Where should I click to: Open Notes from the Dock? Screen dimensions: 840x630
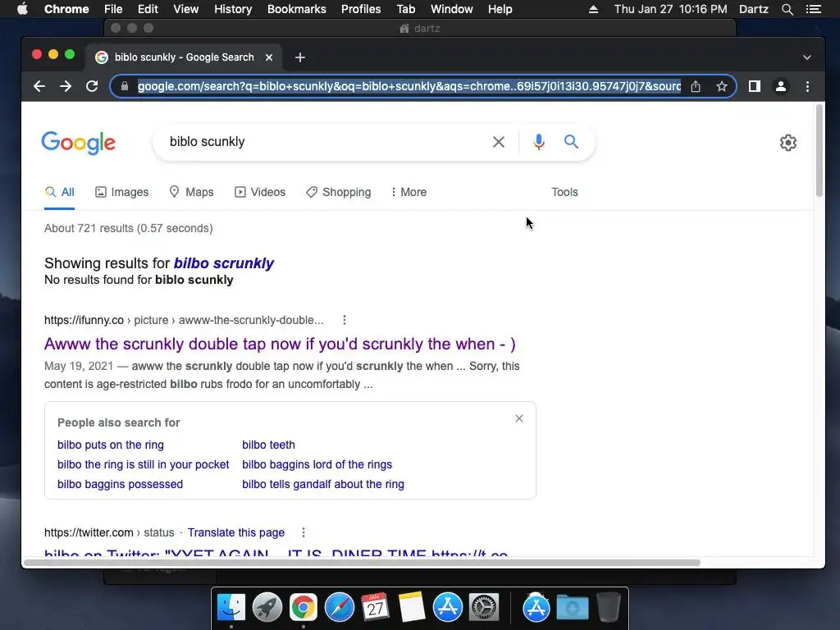pyautogui.click(x=412, y=608)
